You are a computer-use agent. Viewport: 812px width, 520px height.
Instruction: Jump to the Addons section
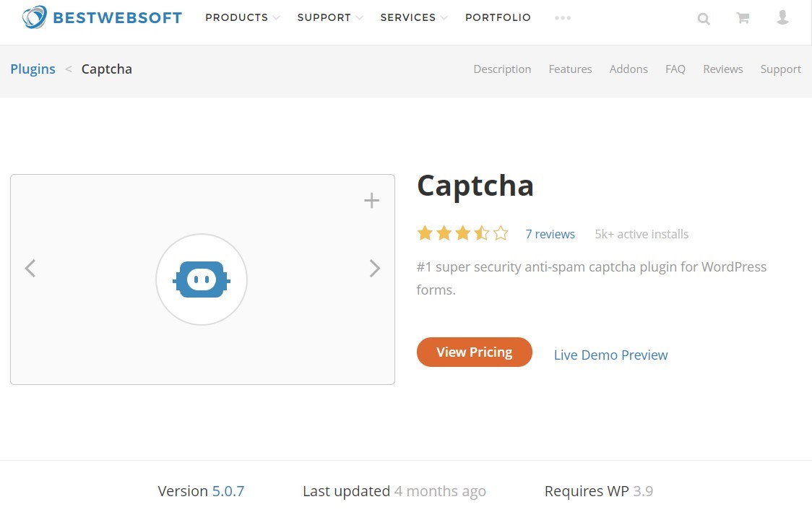coord(629,69)
